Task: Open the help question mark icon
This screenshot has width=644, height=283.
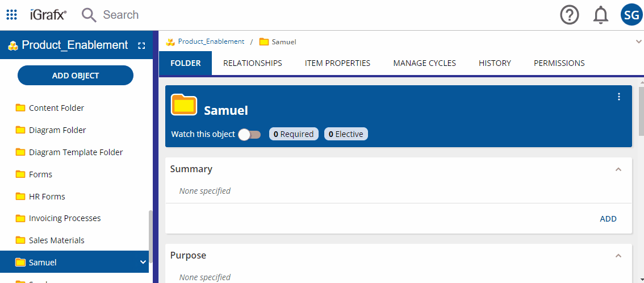Action: click(x=570, y=15)
